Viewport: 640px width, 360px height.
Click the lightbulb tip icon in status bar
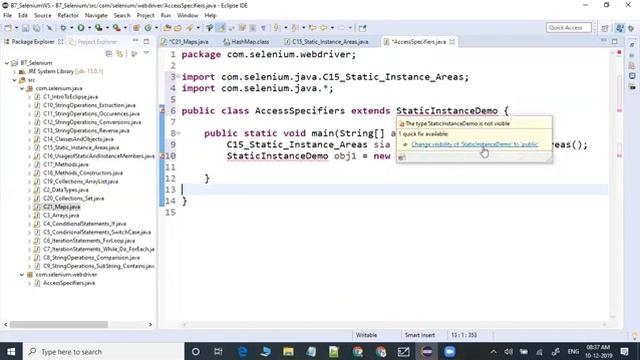click(x=634, y=336)
